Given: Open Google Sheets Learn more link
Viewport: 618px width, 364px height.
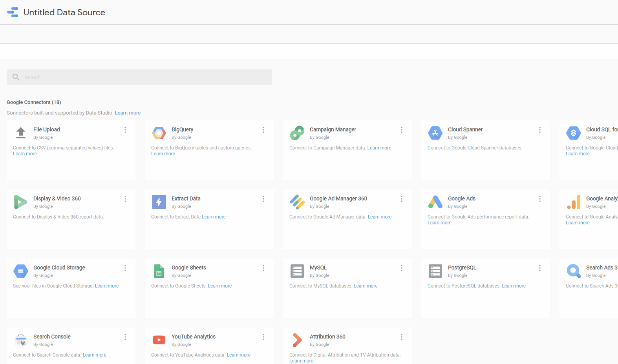Looking at the screenshot, I should click(220, 286).
